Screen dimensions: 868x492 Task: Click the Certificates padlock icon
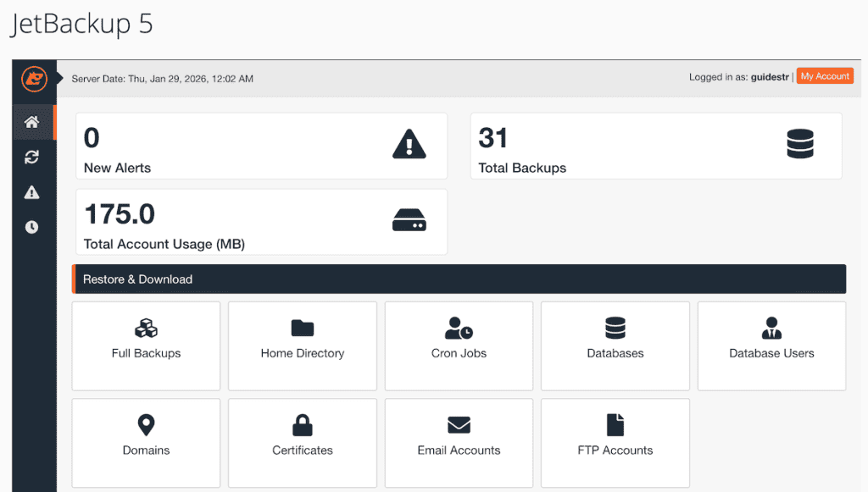tap(303, 425)
